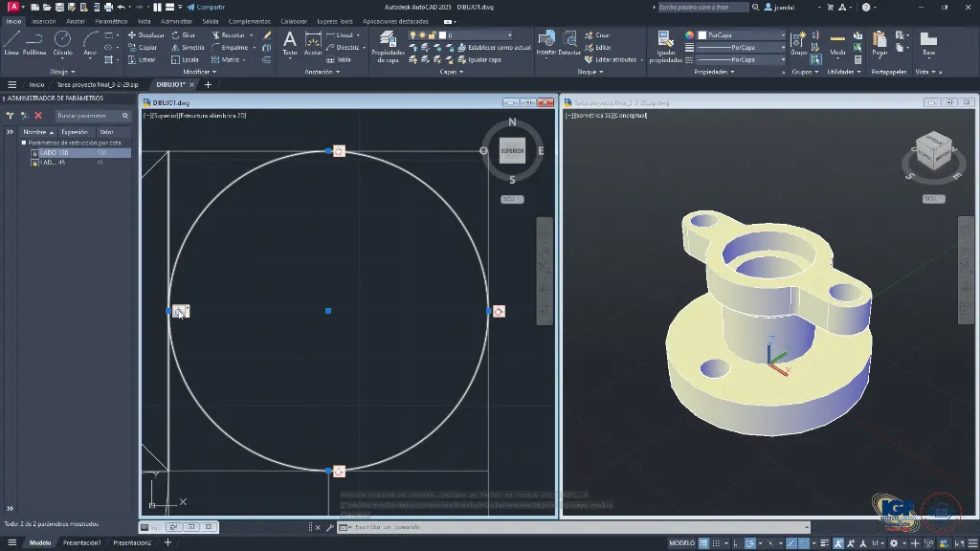Toggle clean screen in status bar
The width and height of the screenshot is (980, 551).
[959, 543]
